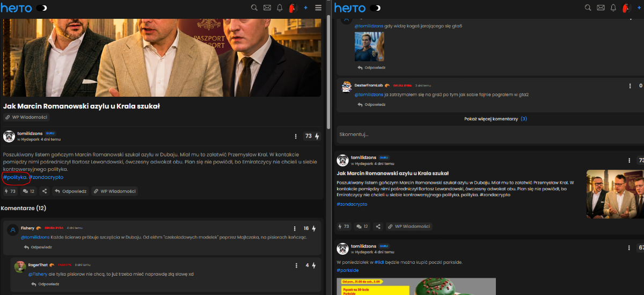Open three-dot menu on RogerThat's comment
The height and width of the screenshot is (295, 644).
click(x=296, y=265)
